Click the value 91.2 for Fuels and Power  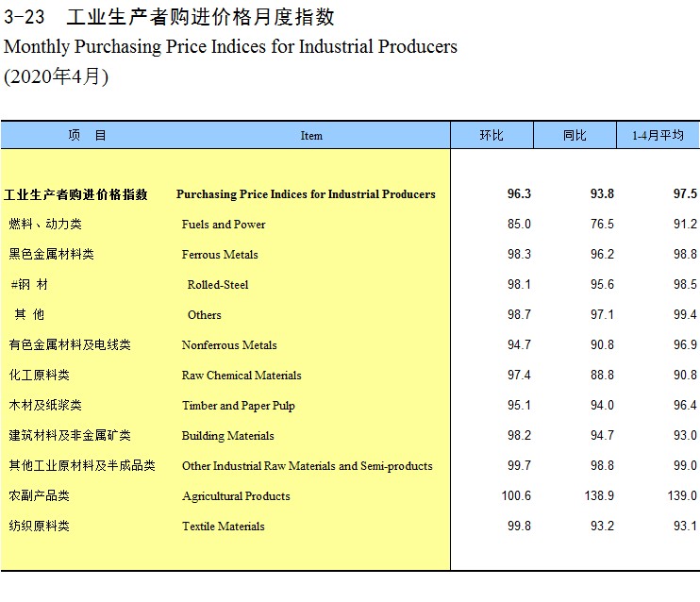point(685,224)
